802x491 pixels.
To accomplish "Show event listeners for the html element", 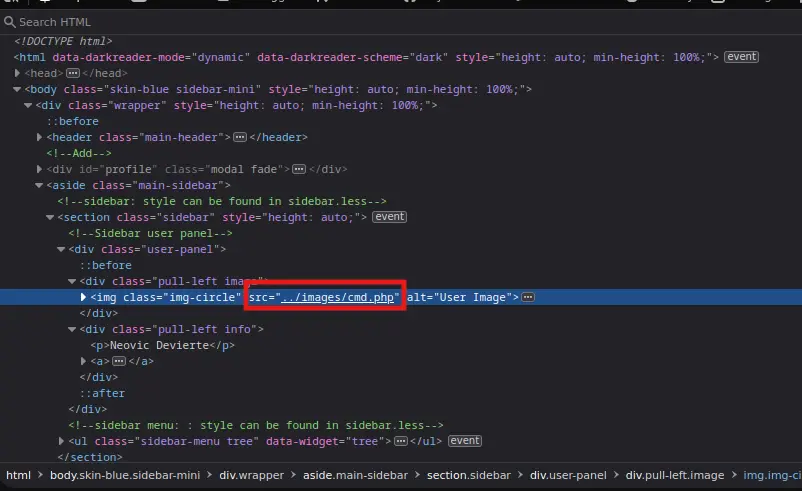I will (741, 57).
